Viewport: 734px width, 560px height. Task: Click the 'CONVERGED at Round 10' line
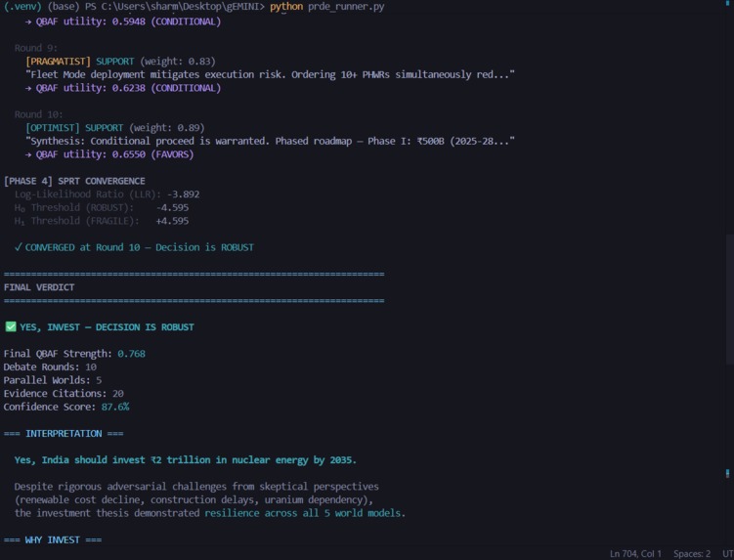pos(134,247)
